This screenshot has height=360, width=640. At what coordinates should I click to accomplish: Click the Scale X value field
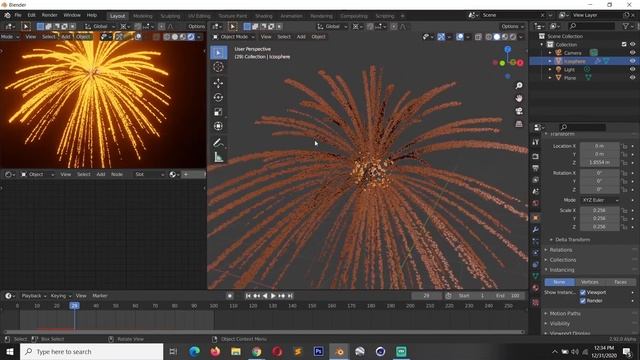pyautogui.click(x=600, y=210)
